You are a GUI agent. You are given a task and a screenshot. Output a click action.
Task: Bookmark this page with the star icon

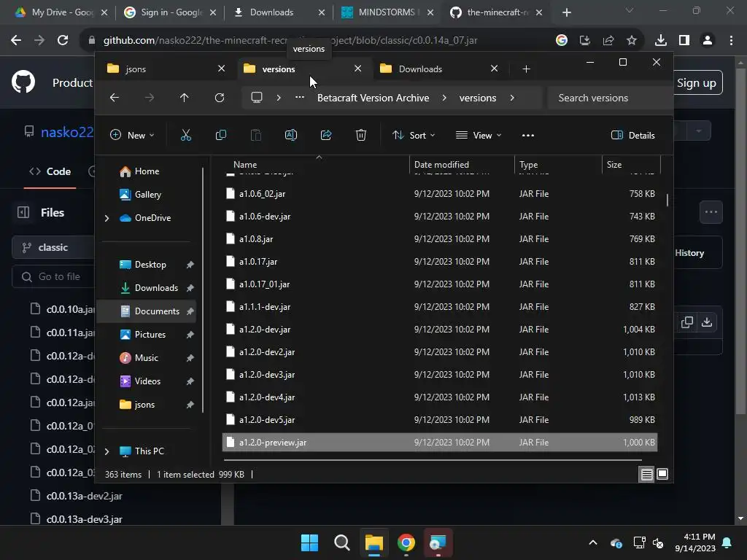(x=632, y=41)
